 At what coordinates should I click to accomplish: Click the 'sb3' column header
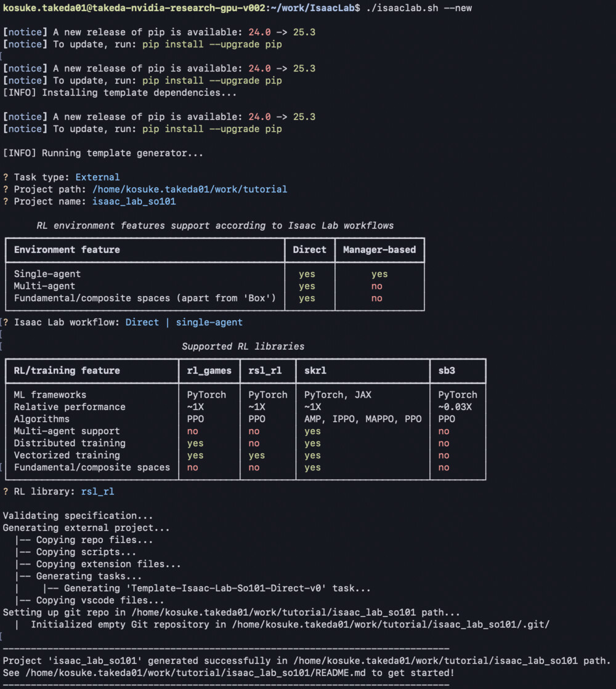click(x=446, y=371)
